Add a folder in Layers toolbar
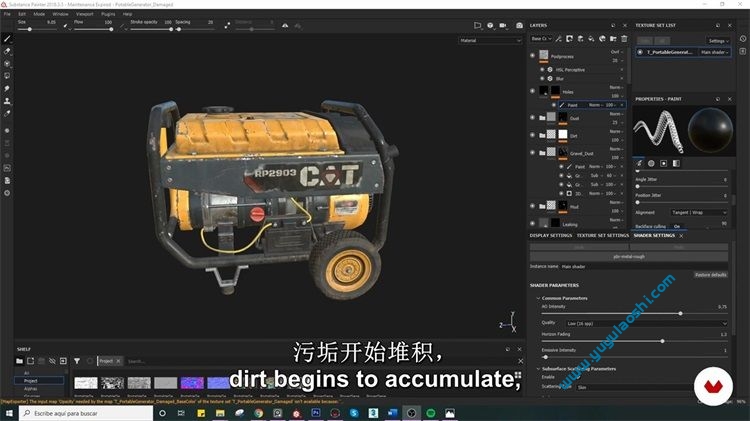 tap(613, 39)
